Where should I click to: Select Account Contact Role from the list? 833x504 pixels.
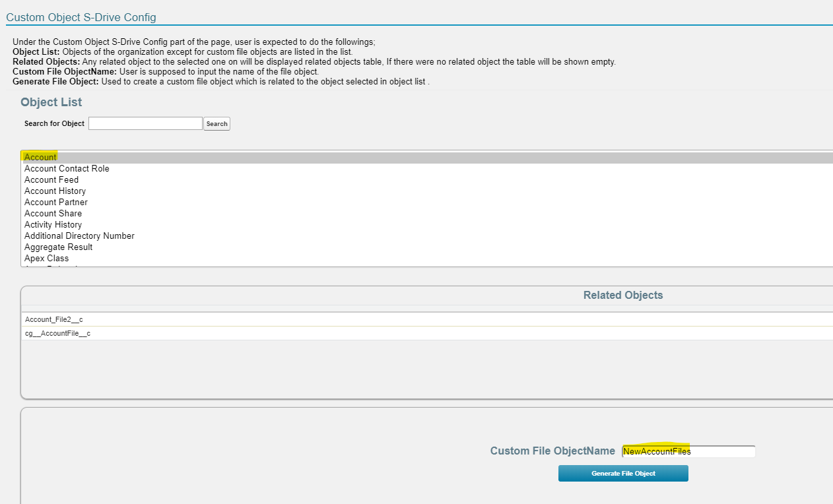pyautogui.click(x=67, y=169)
